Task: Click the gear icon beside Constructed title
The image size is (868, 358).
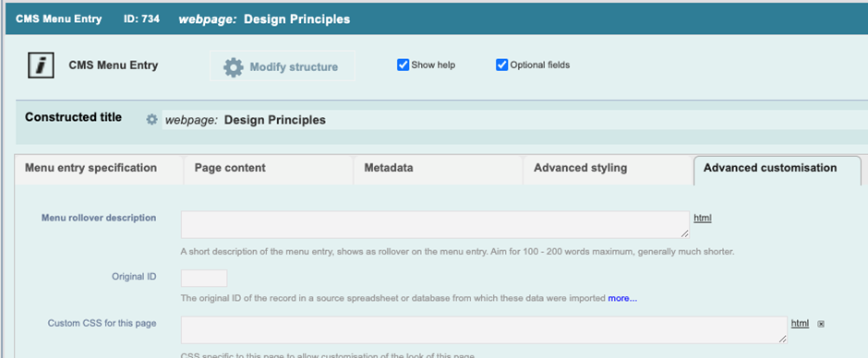Action: coord(151,120)
